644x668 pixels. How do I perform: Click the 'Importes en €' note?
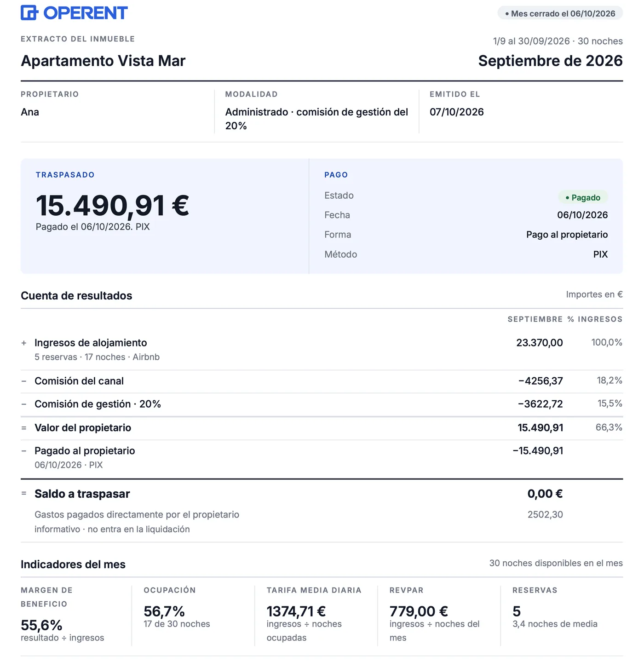[x=594, y=294]
